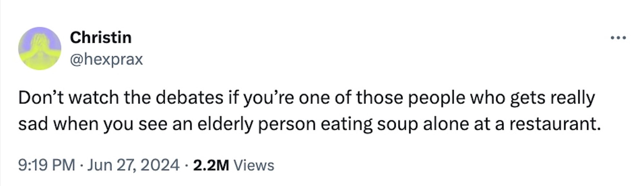
Task: Open the three-dot more options menu
Action: [x=618, y=38]
